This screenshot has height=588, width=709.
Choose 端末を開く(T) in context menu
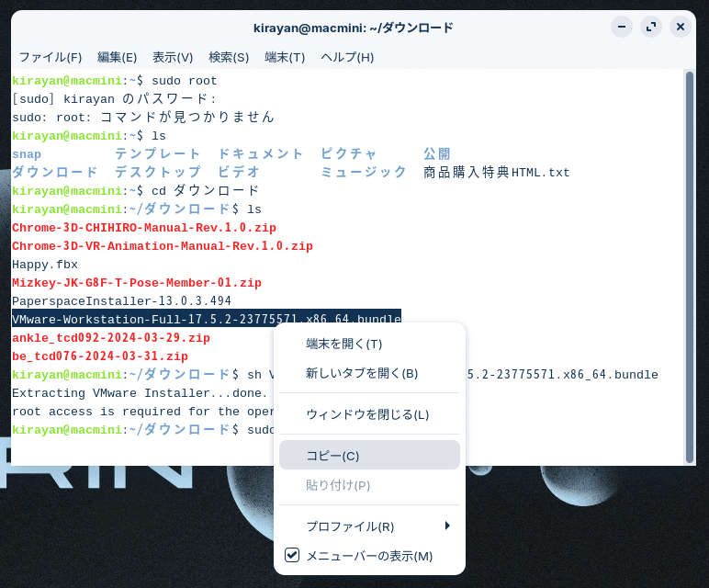(369, 344)
